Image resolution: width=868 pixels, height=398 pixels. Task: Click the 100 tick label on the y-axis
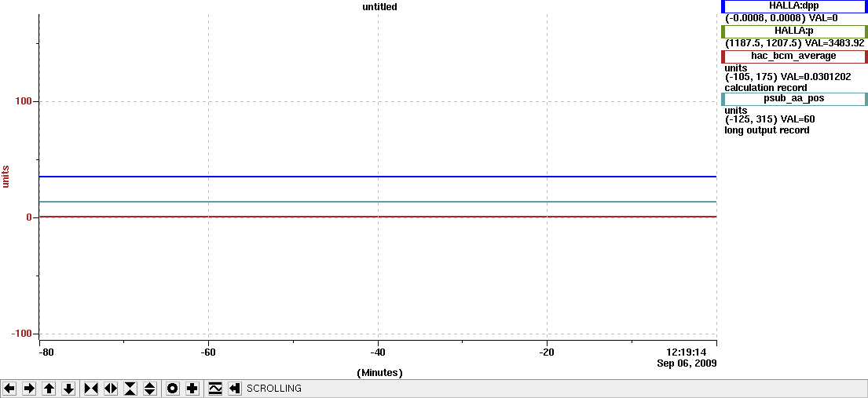pyautogui.click(x=23, y=101)
